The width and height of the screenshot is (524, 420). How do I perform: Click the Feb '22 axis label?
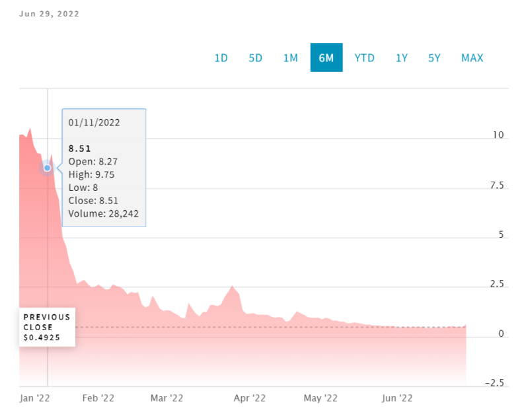click(98, 398)
